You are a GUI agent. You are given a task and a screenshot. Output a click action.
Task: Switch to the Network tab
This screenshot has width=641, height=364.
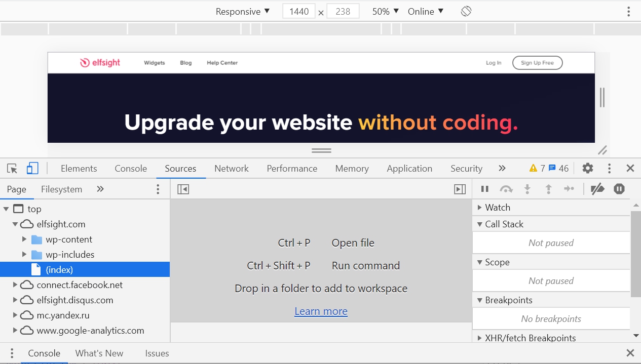pos(231,168)
